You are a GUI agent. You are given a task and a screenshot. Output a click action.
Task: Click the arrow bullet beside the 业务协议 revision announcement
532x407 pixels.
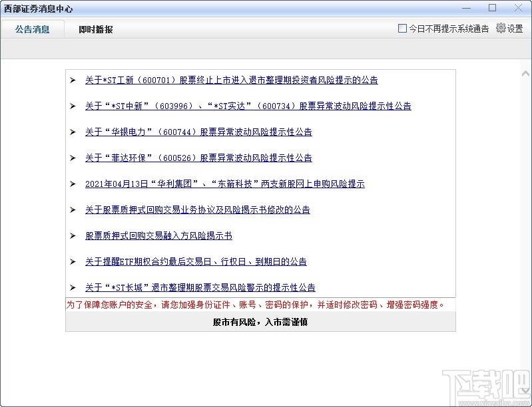[x=73, y=209]
